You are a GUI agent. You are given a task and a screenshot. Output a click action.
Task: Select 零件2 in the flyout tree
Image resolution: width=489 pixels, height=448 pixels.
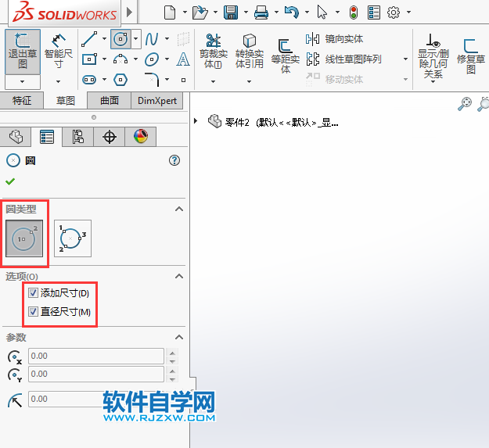pyautogui.click(x=273, y=122)
